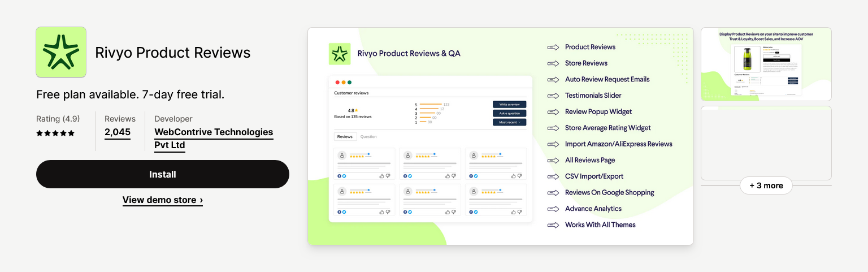Click the Rivyo green star app icon
This screenshot has height=272, width=868.
point(61,52)
